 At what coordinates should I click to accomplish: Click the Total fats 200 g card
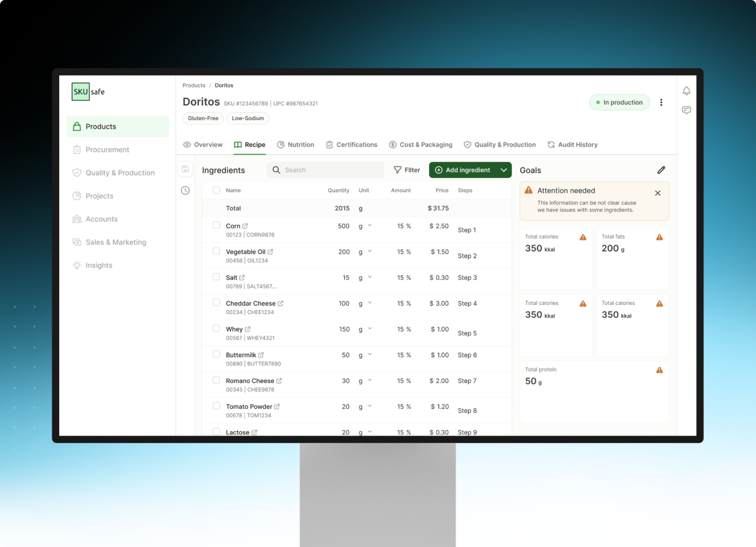[x=633, y=259]
